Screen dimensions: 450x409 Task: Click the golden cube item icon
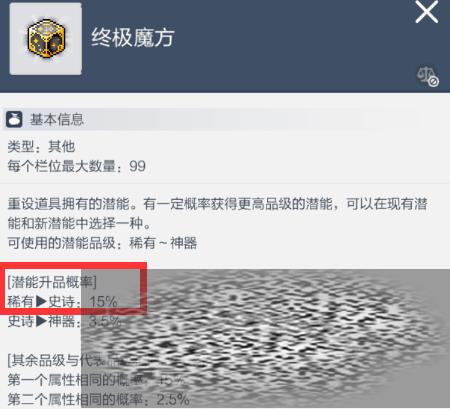46,38
